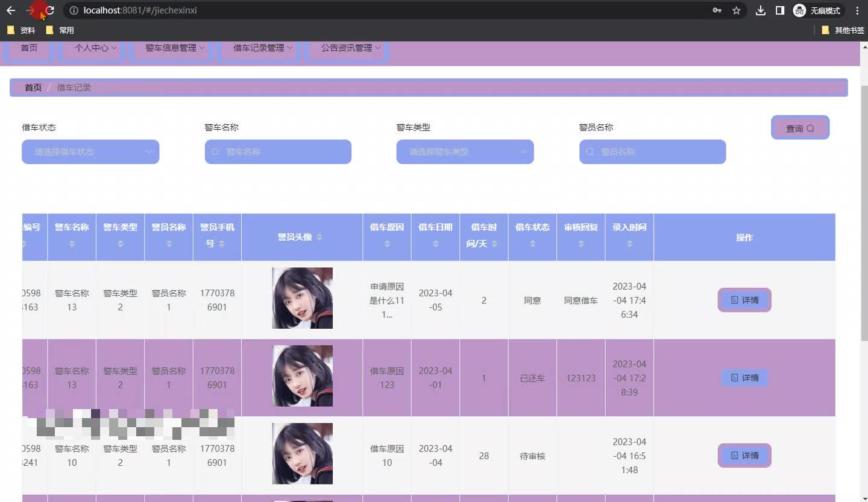Bookmark the page via the star icon

coord(736,10)
